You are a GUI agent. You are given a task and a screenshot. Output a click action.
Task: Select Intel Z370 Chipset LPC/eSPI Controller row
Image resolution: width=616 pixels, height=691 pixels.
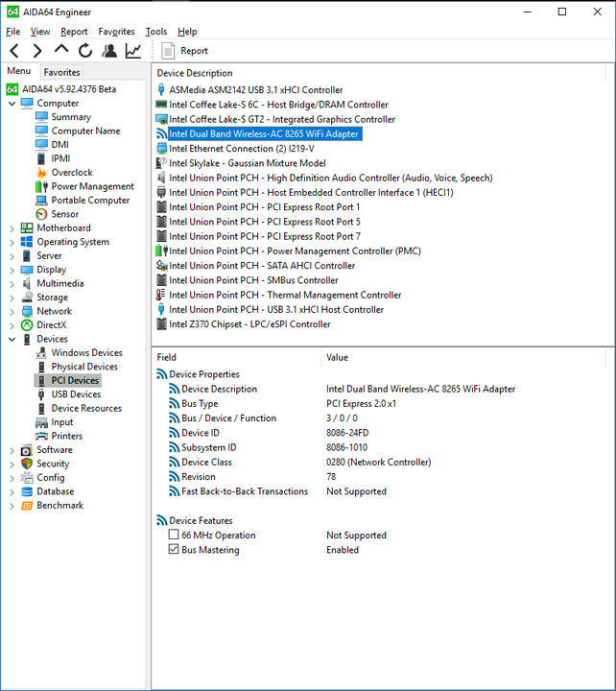(249, 324)
